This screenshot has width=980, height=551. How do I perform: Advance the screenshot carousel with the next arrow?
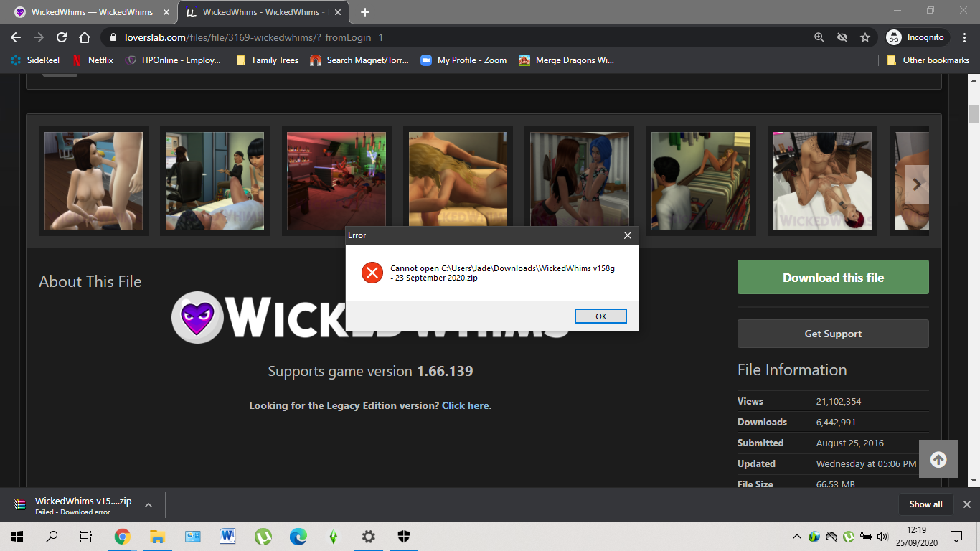916,184
